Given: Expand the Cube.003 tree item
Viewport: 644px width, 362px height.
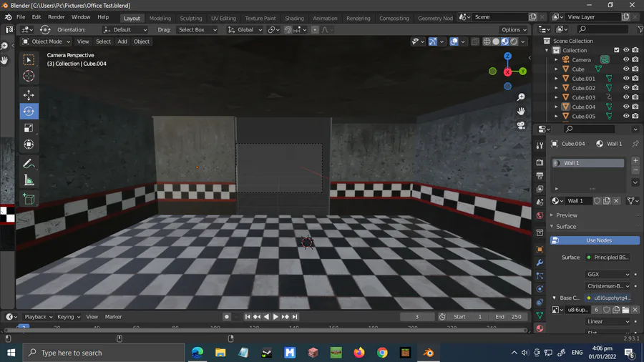Looking at the screenshot, I should click(x=556, y=97).
